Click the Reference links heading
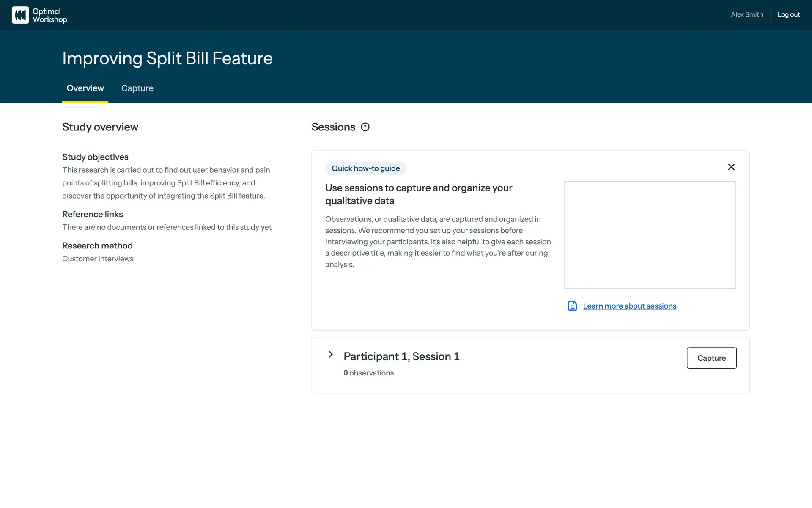This screenshot has width=812, height=508. point(92,214)
